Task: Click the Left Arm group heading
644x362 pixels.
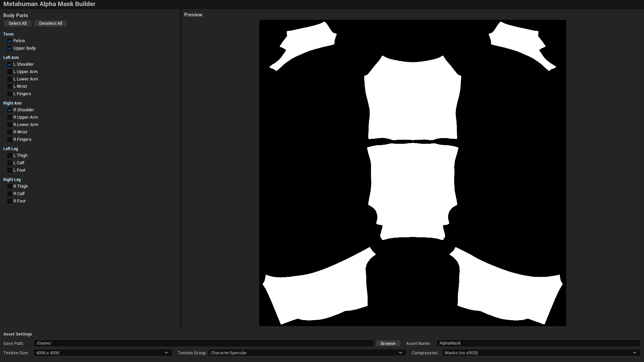Action: coord(11,58)
